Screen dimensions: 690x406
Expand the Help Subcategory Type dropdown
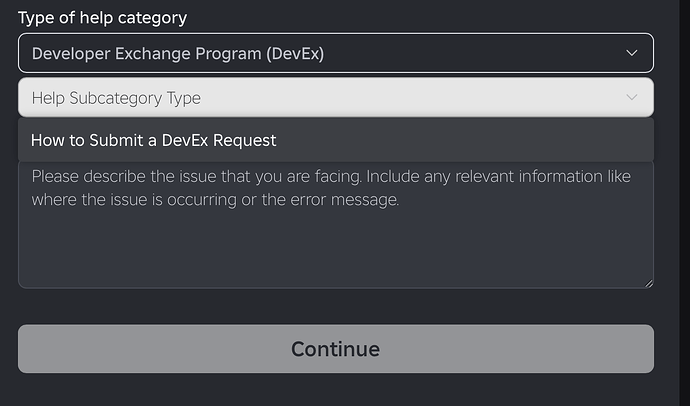pos(335,98)
